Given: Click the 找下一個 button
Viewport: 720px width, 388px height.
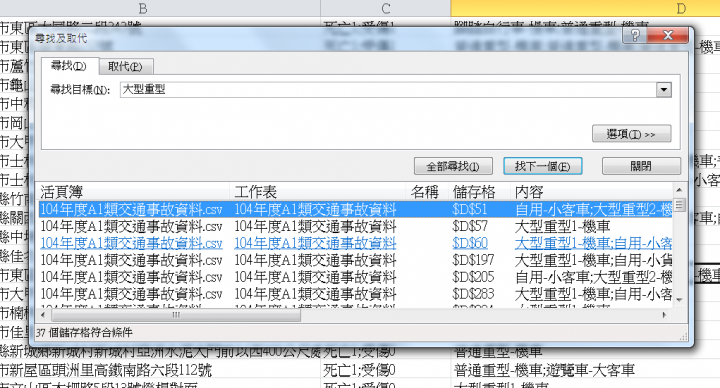Looking at the screenshot, I should pyautogui.click(x=543, y=166).
